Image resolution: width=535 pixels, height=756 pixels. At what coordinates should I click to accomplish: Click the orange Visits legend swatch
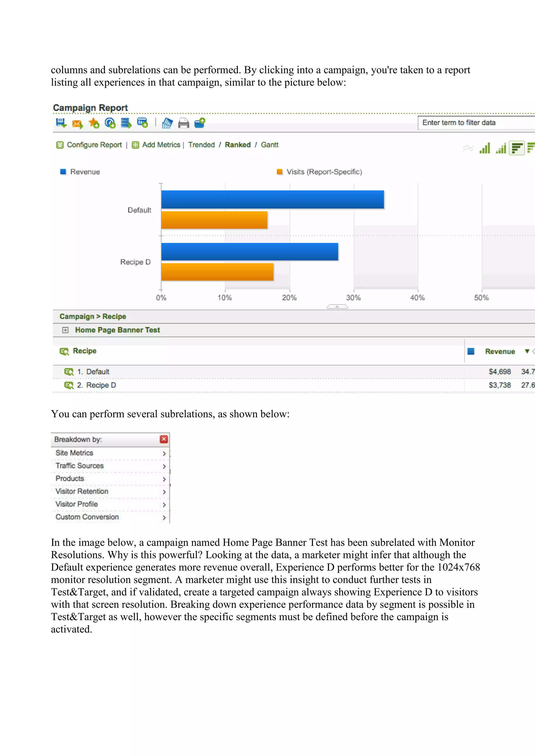tap(279, 172)
